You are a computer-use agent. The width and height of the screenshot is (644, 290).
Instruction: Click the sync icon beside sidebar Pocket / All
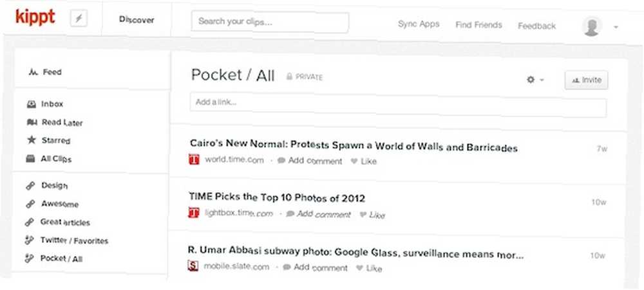click(x=29, y=258)
